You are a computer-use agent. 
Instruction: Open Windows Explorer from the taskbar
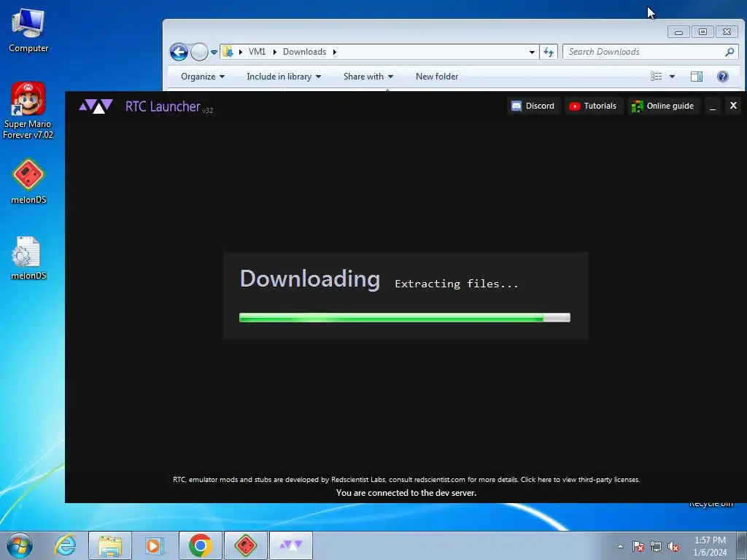pyautogui.click(x=110, y=545)
